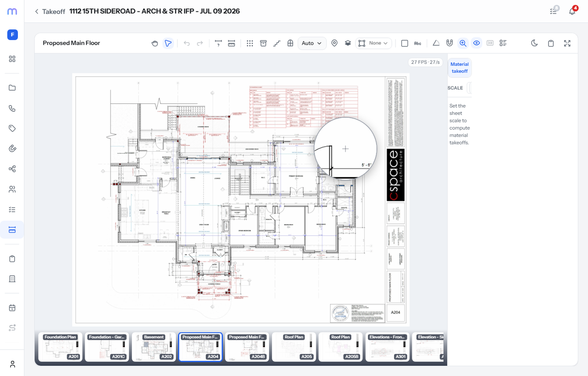Image resolution: width=588 pixels, height=376 pixels.
Task: Switch to the Material takeoff tab
Action: pyautogui.click(x=459, y=68)
